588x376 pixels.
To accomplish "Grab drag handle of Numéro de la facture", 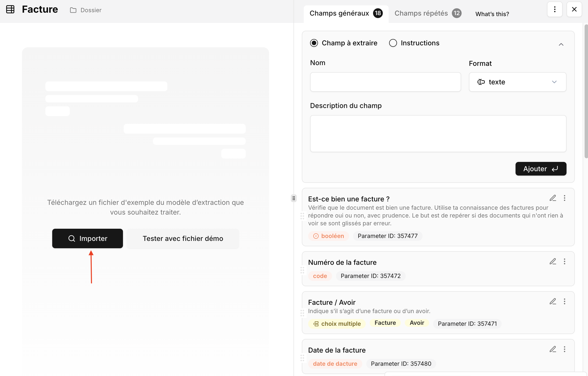I will [x=302, y=270].
